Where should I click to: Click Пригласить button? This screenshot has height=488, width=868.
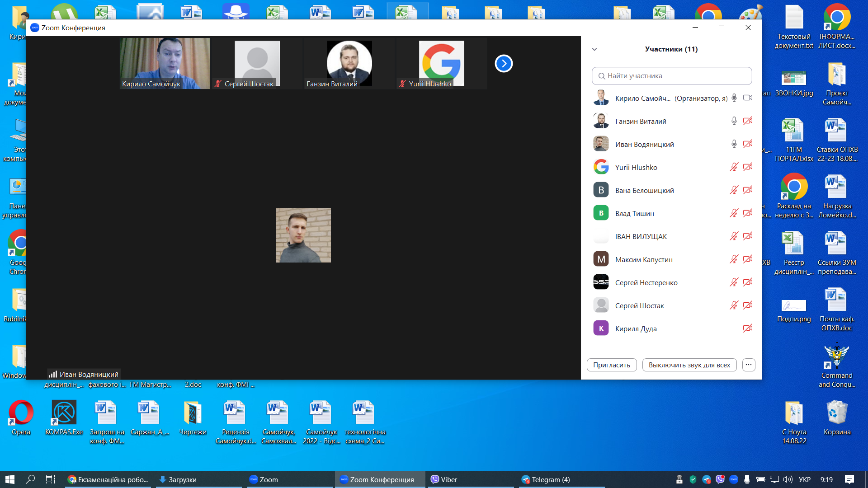(x=611, y=365)
